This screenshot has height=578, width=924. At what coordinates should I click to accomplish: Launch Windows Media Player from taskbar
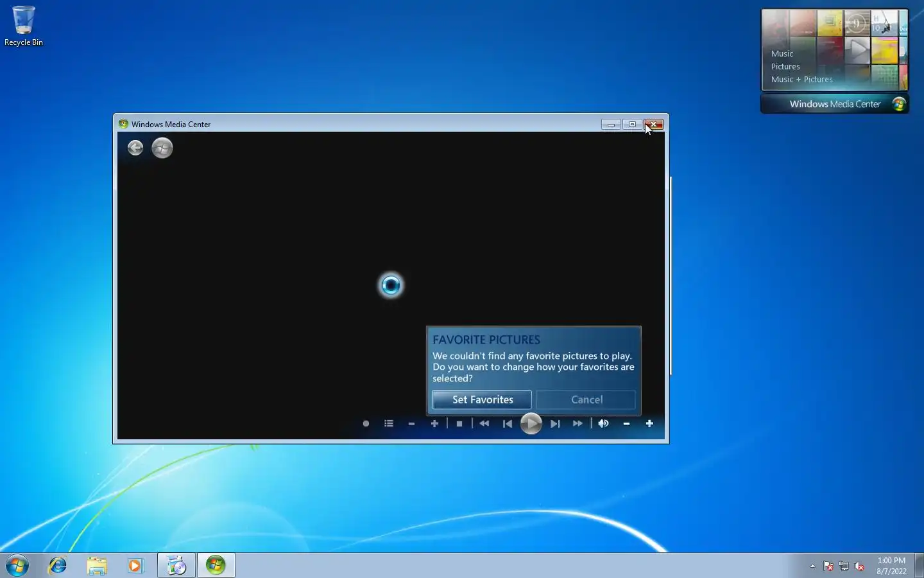135,565
